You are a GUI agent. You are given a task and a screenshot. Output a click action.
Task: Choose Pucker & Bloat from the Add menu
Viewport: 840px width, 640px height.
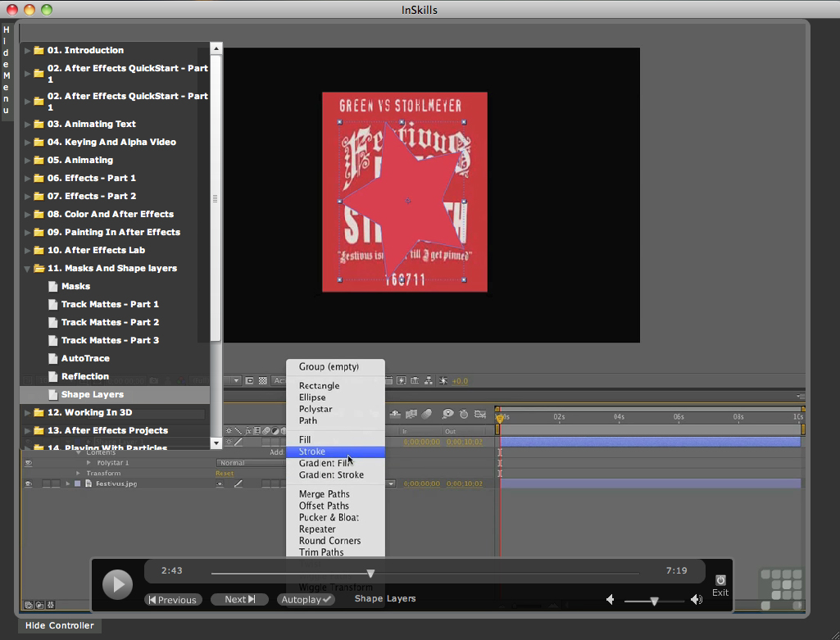(335, 518)
